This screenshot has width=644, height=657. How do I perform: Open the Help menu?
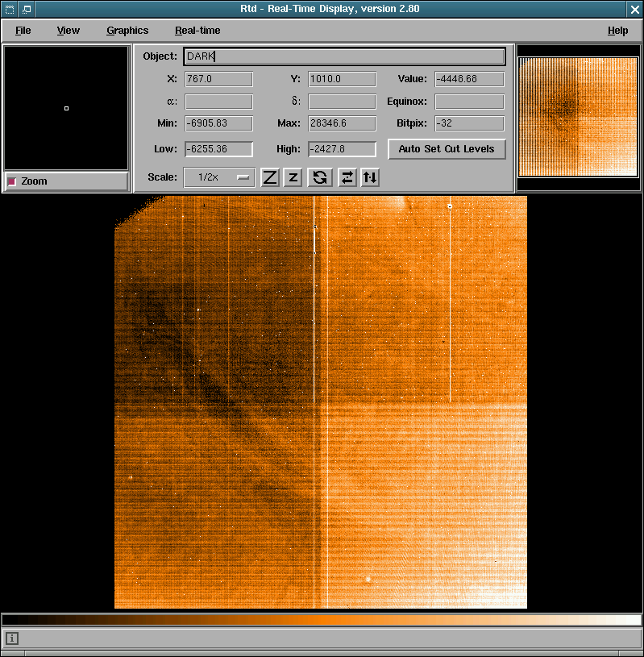[x=617, y=31]
